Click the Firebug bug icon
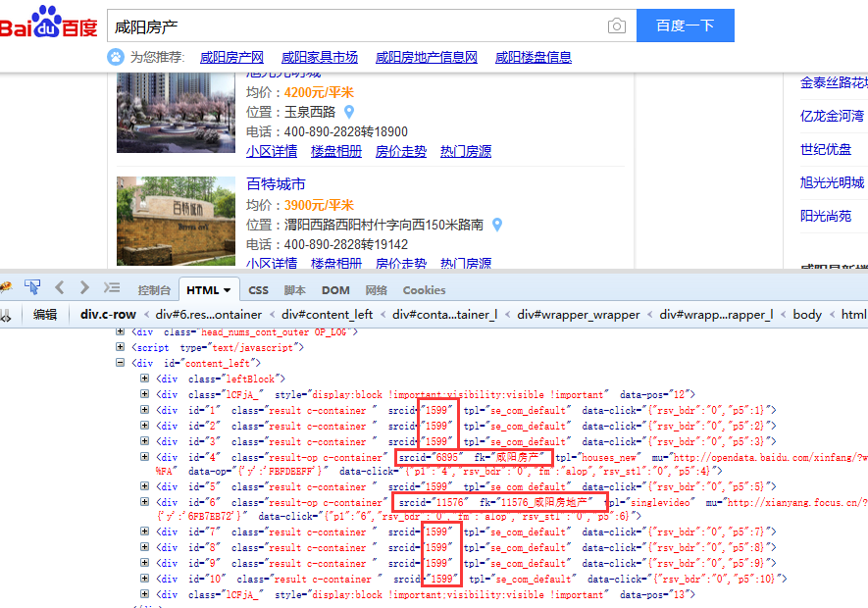Image resolution: width=868 pixels, height=608 pixels. point(4,288)
